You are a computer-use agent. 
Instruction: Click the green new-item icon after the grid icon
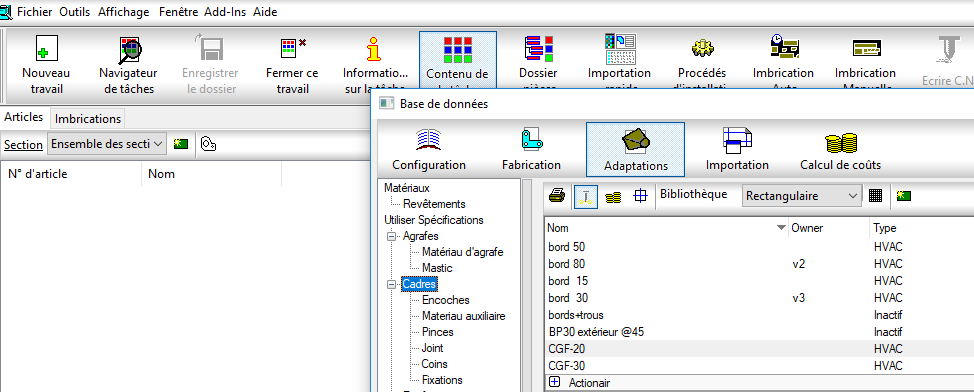[904, 196]
